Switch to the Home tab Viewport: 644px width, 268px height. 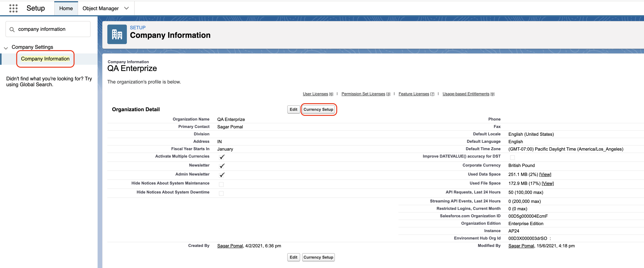point(66,9)
